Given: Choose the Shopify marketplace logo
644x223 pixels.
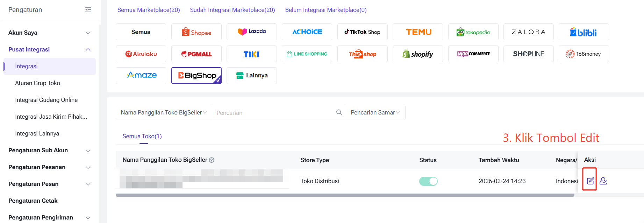Looking at the screenshot, I should pos(417,54).
